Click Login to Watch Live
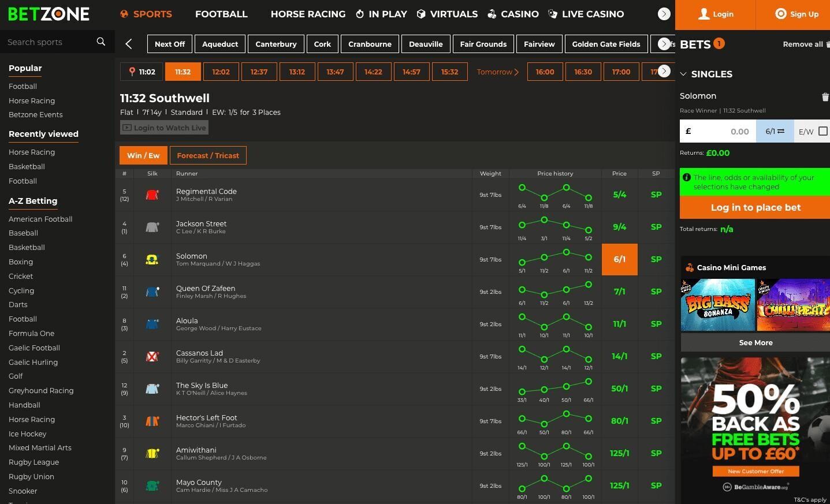The image size is (830, 504). click(x=164, y=128)
